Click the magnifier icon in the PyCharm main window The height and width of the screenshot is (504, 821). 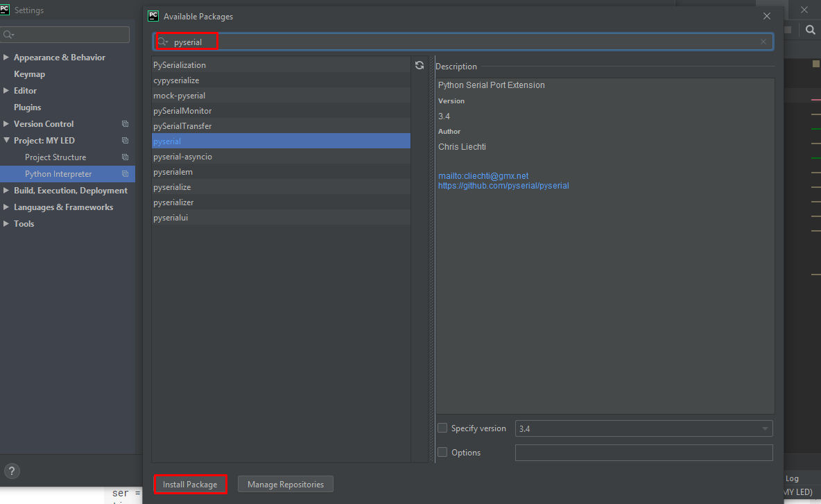click(810, 30)
